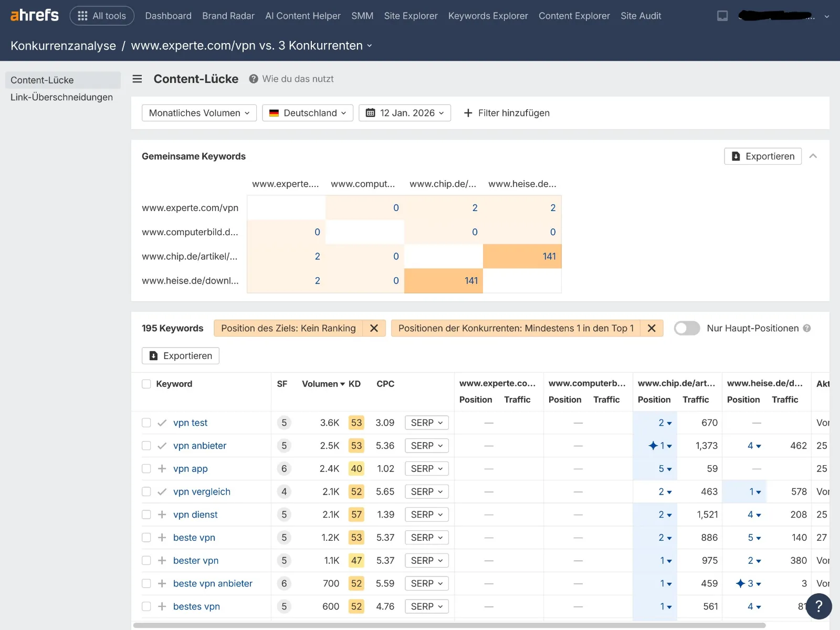The height and width of the screenshot is (630, 840).
Task: Open the help chat bubble
Action: click(818, 606)
